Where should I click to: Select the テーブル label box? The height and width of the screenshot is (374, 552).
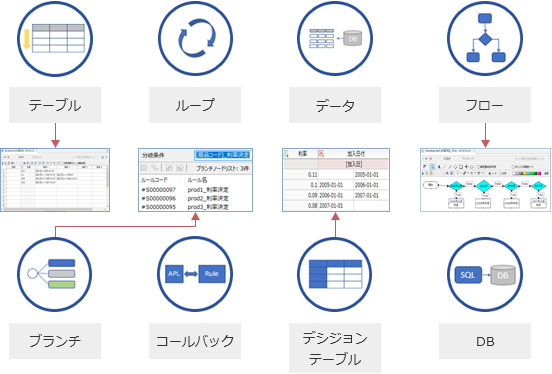(55, 105)
